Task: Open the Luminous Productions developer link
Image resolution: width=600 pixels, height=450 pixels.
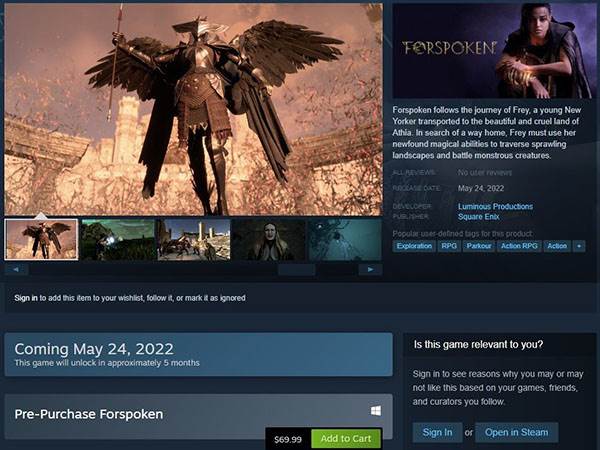Action: [495, 207]
